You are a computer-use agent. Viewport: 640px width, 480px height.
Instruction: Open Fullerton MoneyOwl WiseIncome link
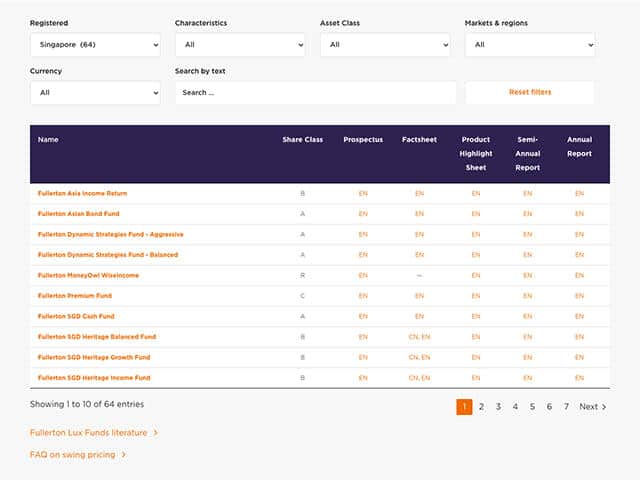click(88, 276)
